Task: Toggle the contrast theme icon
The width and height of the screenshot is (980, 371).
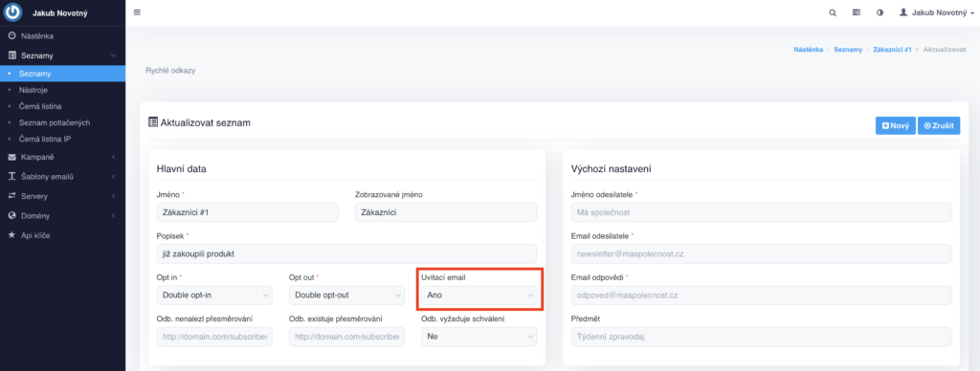Action: [880, 12]
